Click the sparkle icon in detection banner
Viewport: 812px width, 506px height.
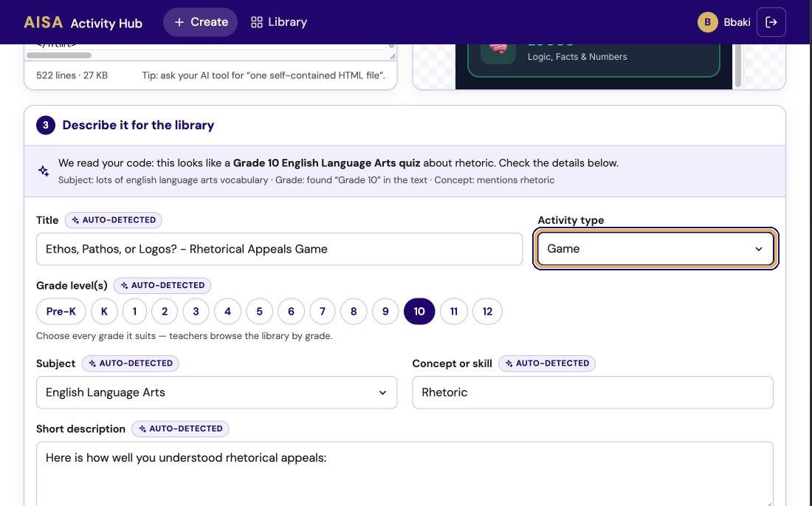tap(44, 171)
